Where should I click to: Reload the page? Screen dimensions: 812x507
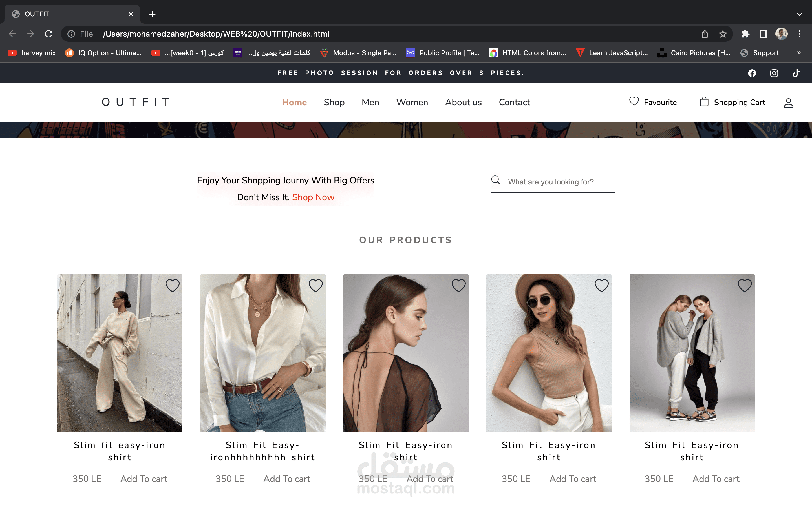coord(49,34)
